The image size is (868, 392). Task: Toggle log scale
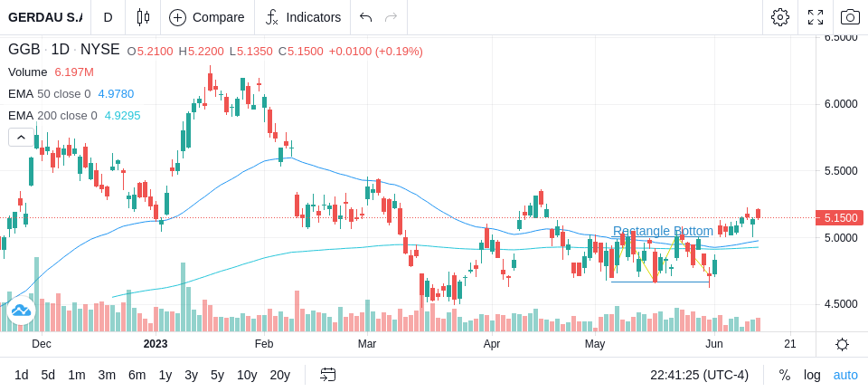(x=812, y=376)
